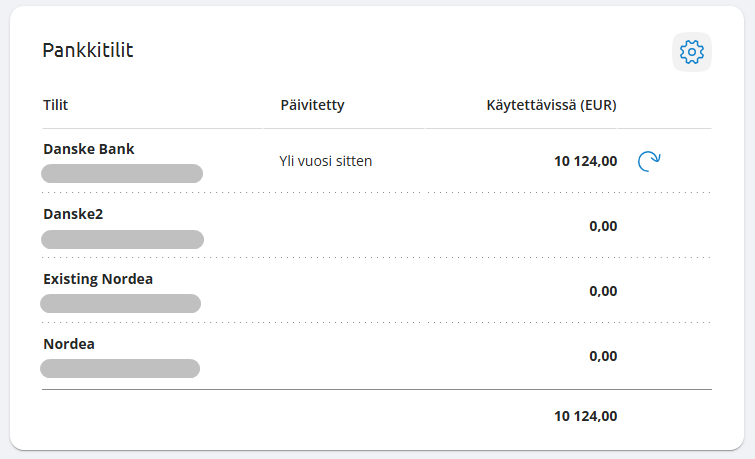
Task: Click the Danske2 balance 0,00
Action: click(603, 226)
